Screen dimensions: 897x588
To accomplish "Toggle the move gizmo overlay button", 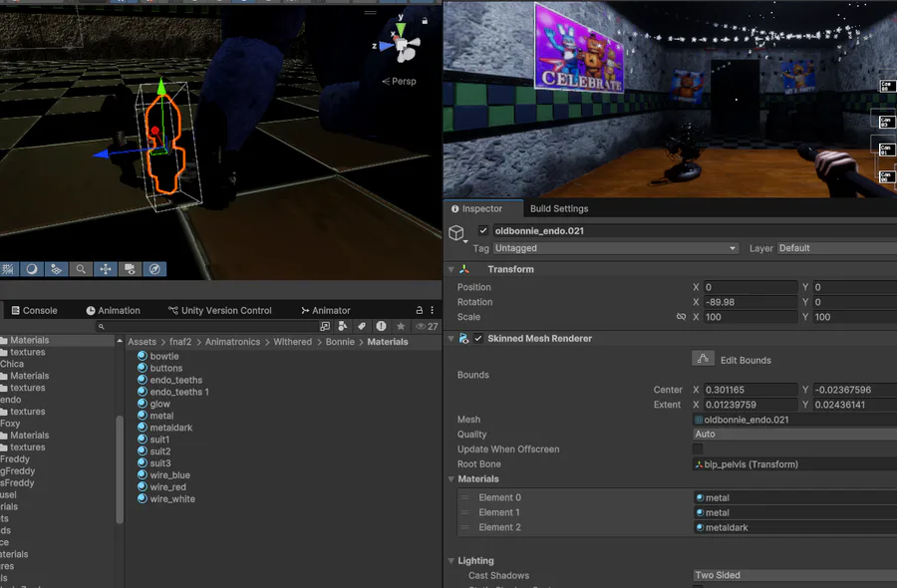I will click(x=106, y=269).
